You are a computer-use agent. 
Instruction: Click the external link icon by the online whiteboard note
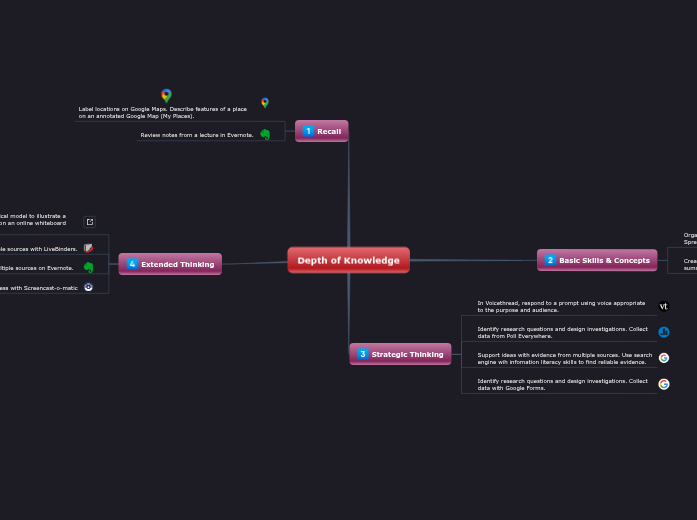click(x=90, y=222)
